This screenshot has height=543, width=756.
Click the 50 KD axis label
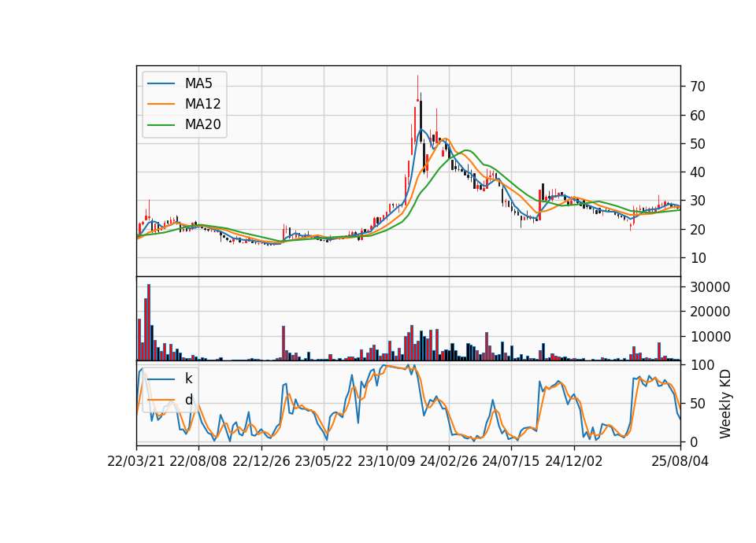point(698,404)
